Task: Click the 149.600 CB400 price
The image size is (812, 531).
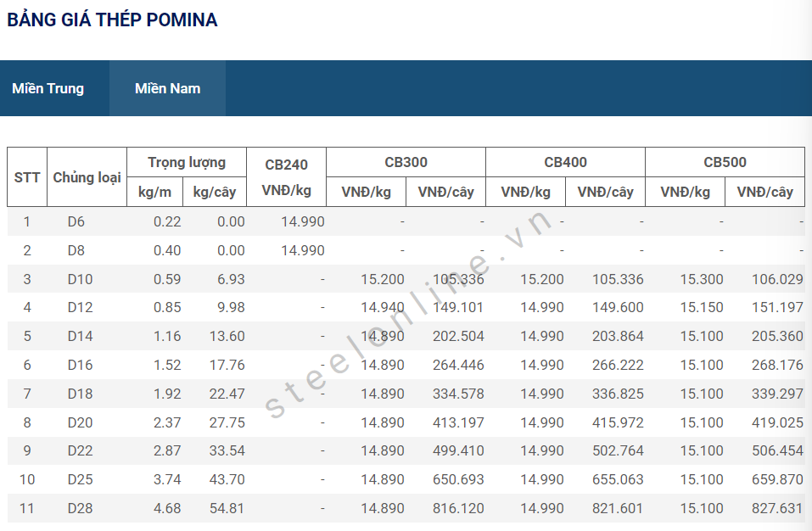Action: [618, 307]
